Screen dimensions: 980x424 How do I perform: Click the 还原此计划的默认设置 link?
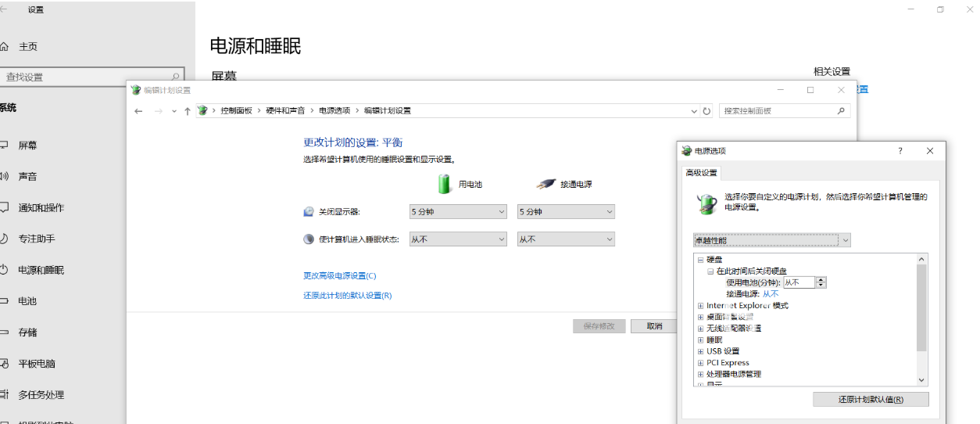(x=347, y=296)
